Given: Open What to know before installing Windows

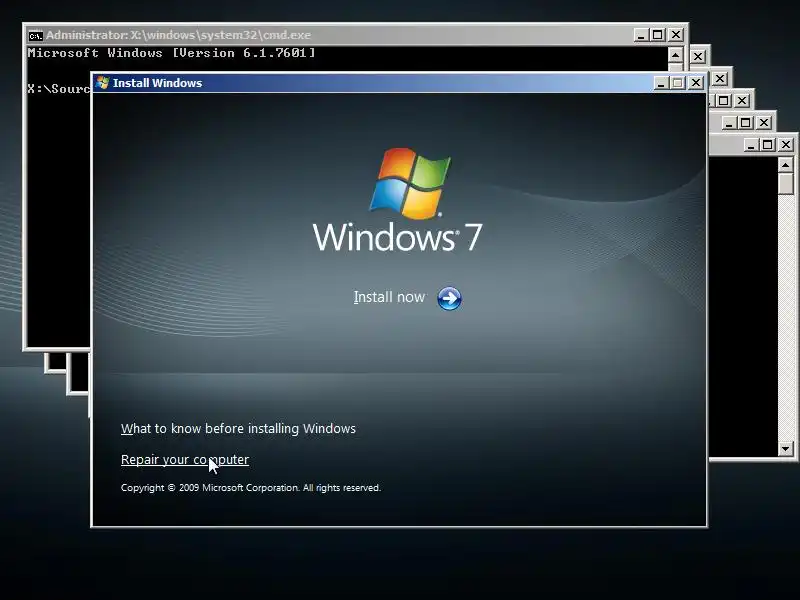Looking at the screenshot, I should click(x=238, y=429).
